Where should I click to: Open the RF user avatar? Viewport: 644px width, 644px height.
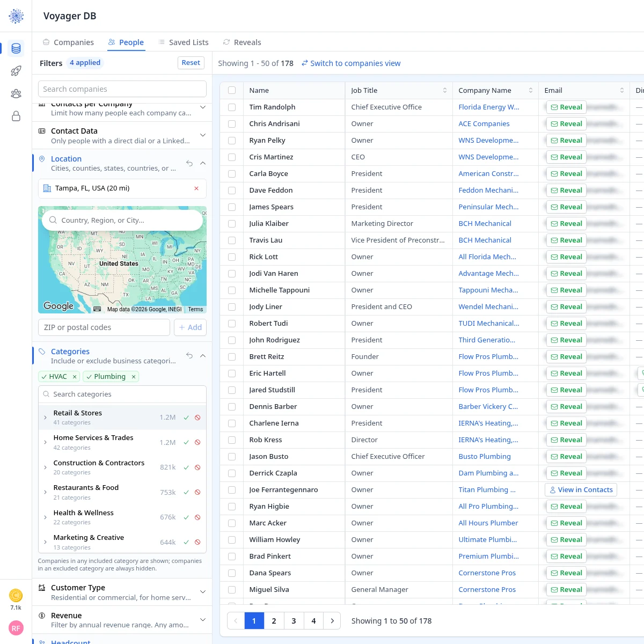[16, 628]
